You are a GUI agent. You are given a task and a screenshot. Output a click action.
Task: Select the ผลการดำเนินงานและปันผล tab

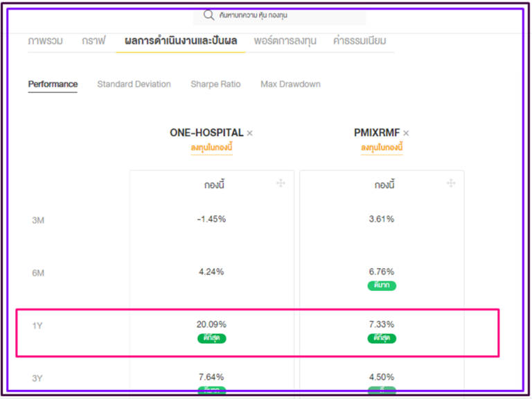point(181,41)
